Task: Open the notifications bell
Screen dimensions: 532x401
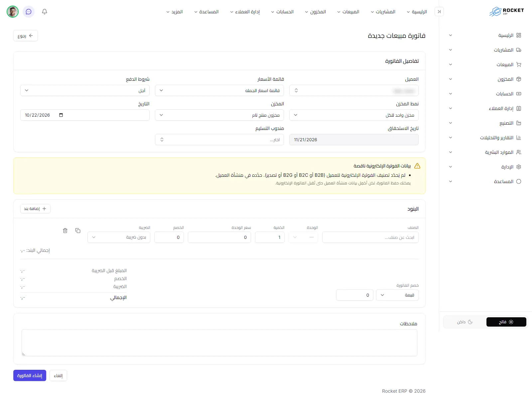Action: (x=45, y=12)
